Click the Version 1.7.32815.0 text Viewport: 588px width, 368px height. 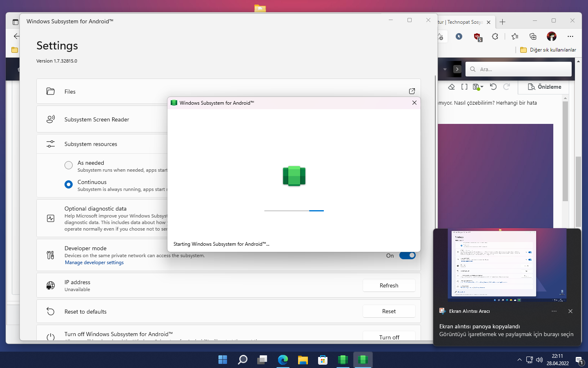point(57,61)
